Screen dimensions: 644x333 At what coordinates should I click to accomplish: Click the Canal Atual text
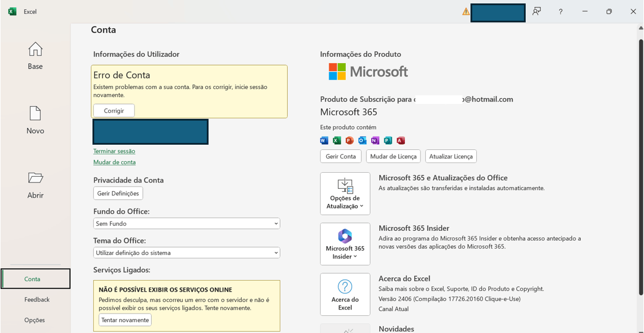[x=394, y=309]
